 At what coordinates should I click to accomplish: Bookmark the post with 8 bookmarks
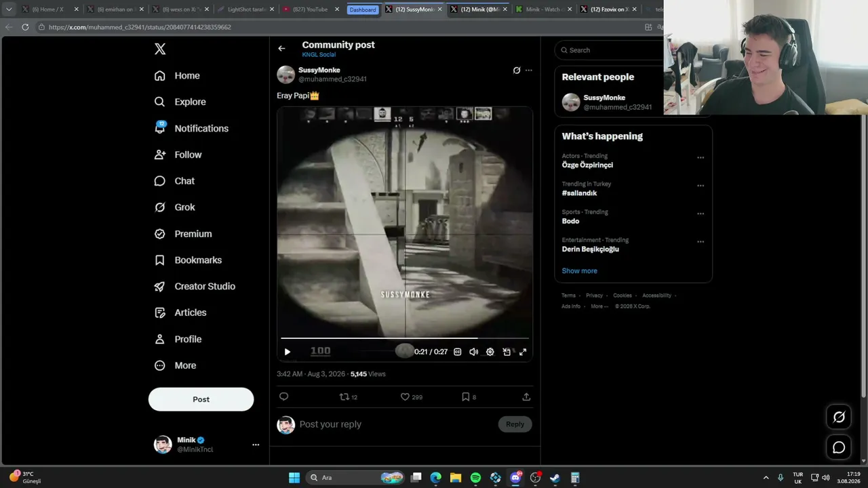[469, 396]
